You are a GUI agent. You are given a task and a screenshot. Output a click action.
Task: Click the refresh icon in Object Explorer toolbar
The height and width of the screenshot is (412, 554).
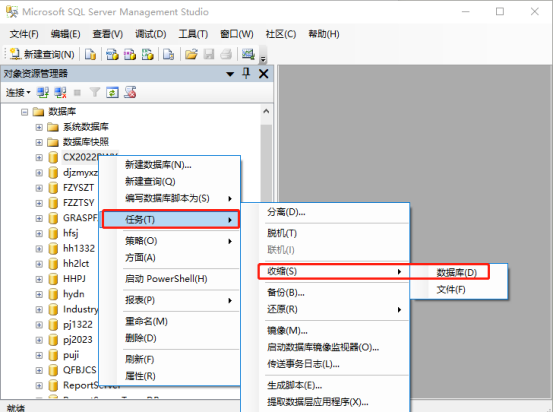(112, 93)
